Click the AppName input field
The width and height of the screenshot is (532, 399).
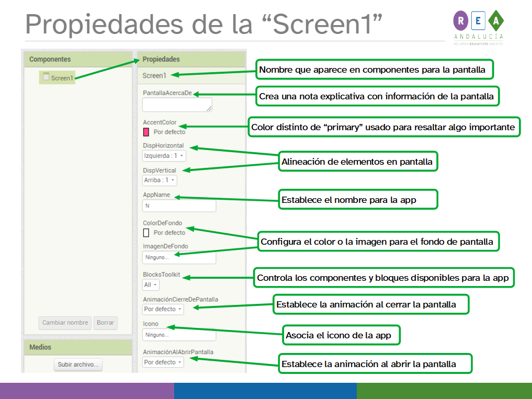click(x=179, y=206)
